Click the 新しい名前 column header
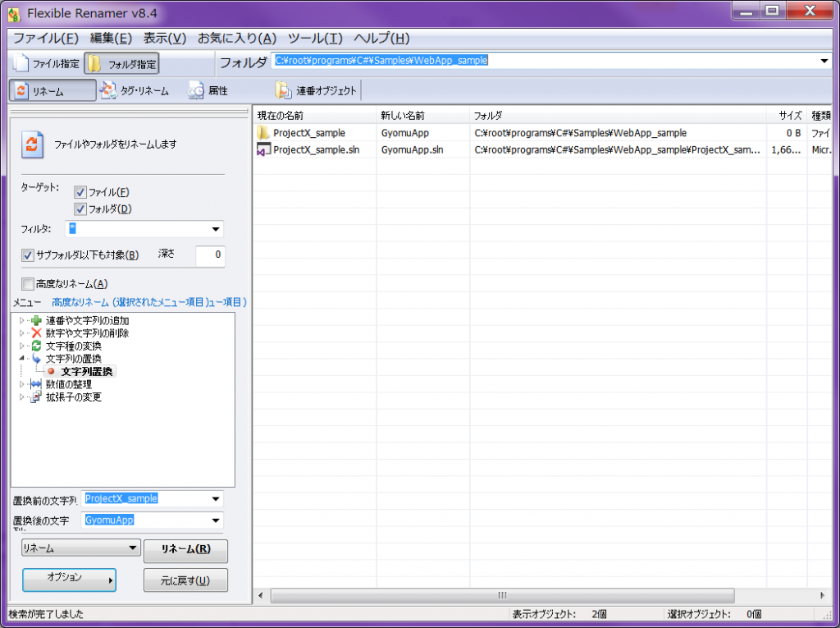 423,115
